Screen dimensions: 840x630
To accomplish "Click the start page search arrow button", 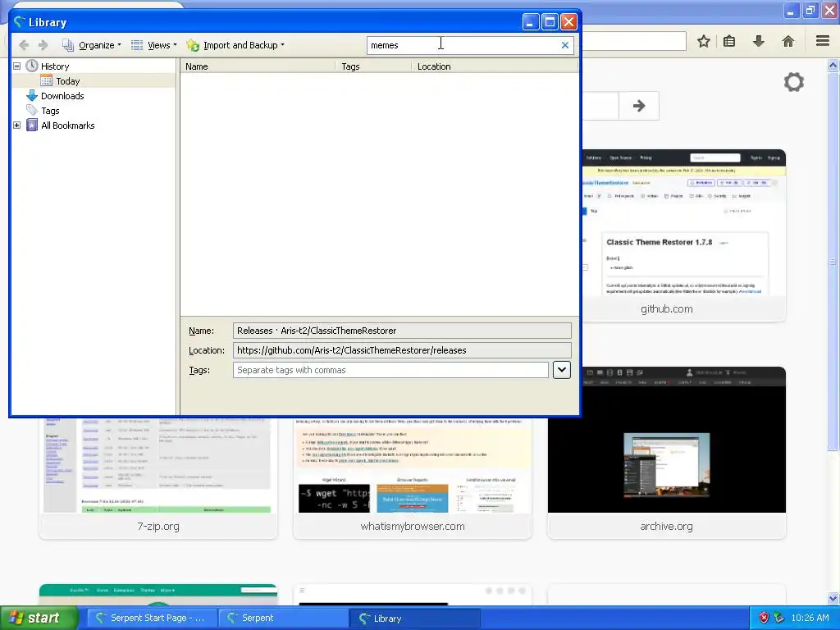I will coord(638,106).
